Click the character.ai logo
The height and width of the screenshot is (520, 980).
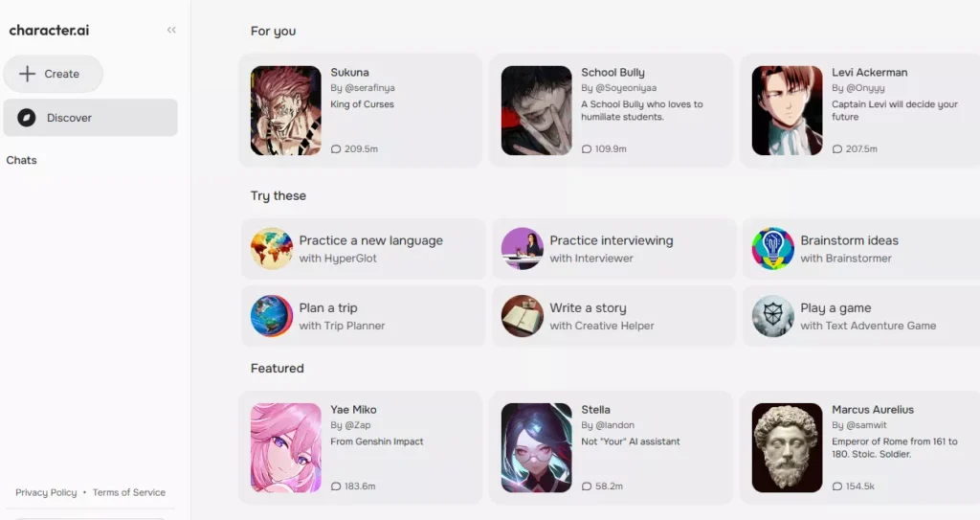pyautogui.click(x=49, y=30)
